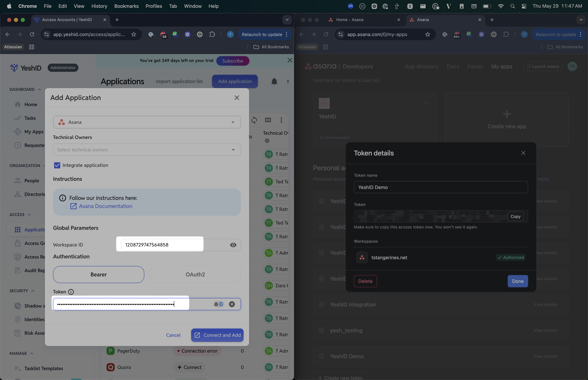Select the OAuth2 authentication option
The image size is (588, 380).
(195, 274)
